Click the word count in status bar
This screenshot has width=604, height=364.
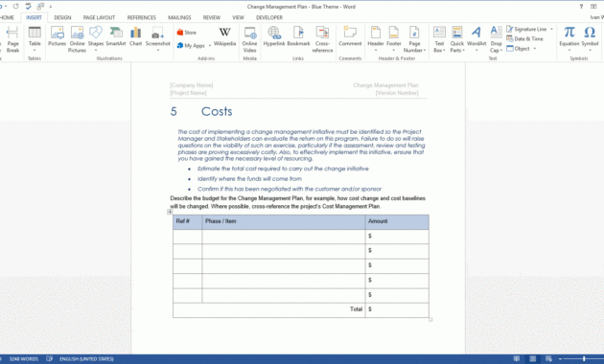point(24,358)
